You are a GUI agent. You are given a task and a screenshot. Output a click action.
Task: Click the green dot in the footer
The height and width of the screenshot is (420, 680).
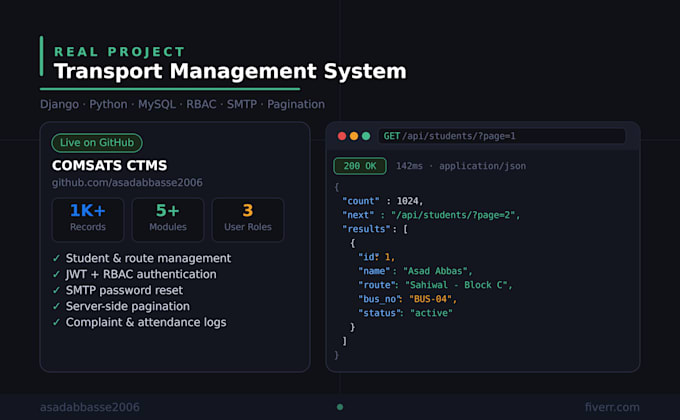(340, 407)
